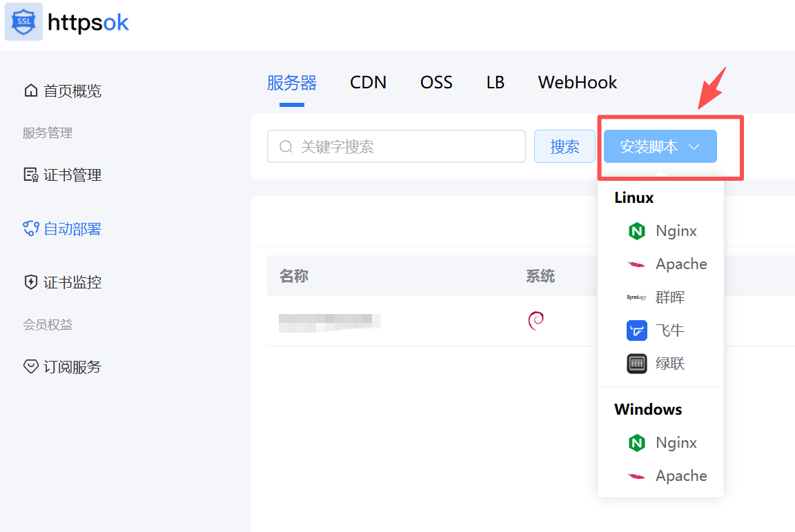This screenshot has height=532, width=795.
Task: Click the Synology 群晖 icon in dropdown
Action: coord(636,297)
